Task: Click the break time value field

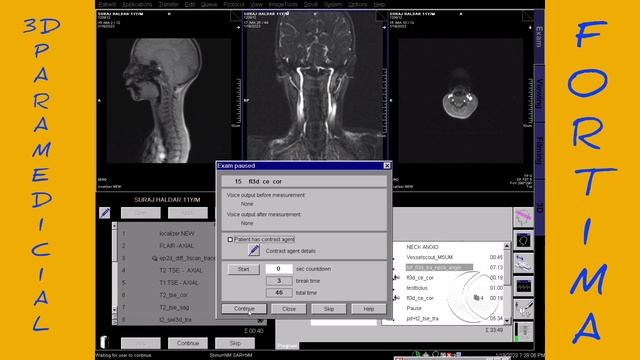Action: click(x=279, y=281)
